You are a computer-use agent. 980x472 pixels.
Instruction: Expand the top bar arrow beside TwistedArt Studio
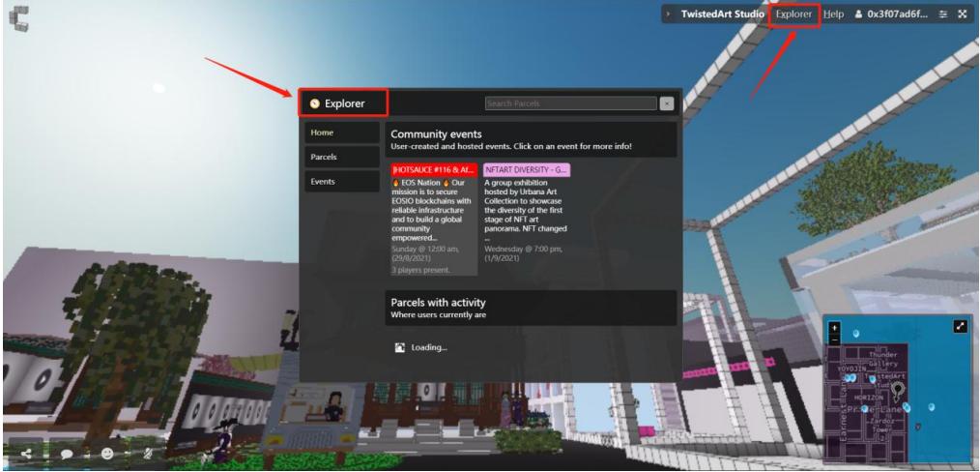point(669,15)
